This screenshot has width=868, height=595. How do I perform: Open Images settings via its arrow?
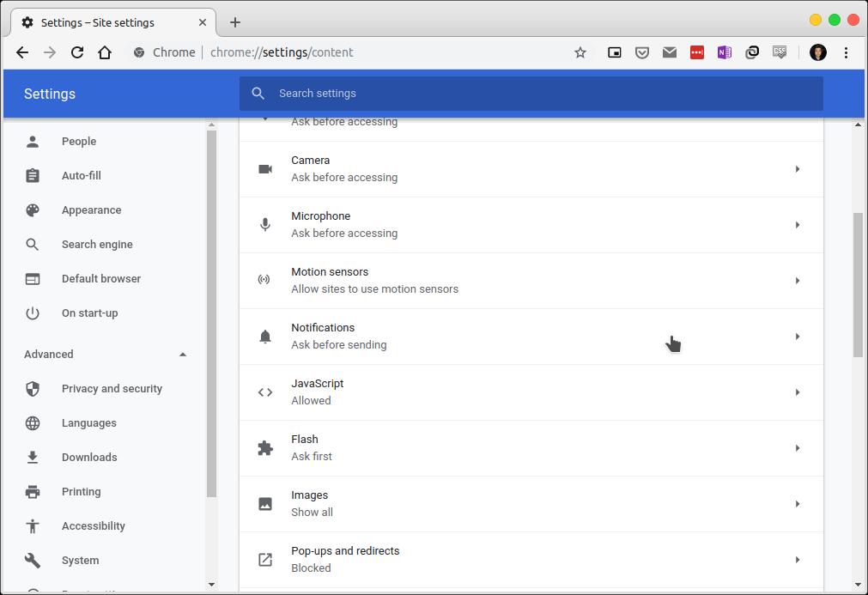(797, 504)
